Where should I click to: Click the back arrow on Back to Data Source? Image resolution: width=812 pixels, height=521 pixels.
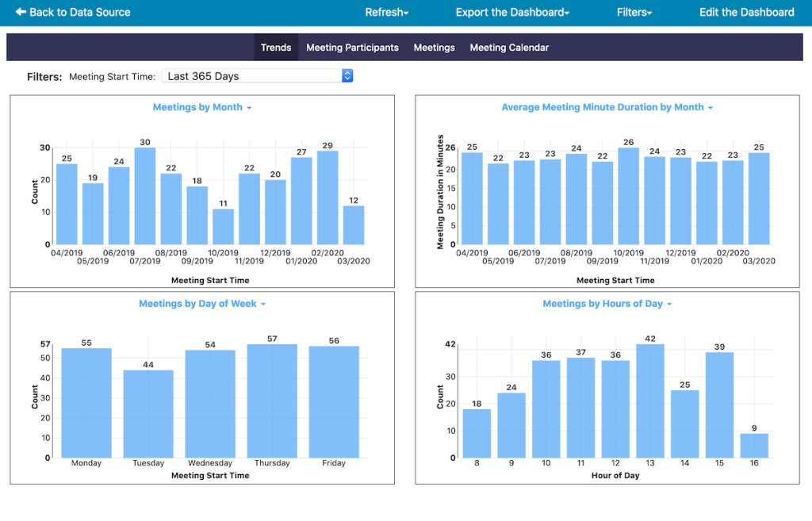[21, 12]
